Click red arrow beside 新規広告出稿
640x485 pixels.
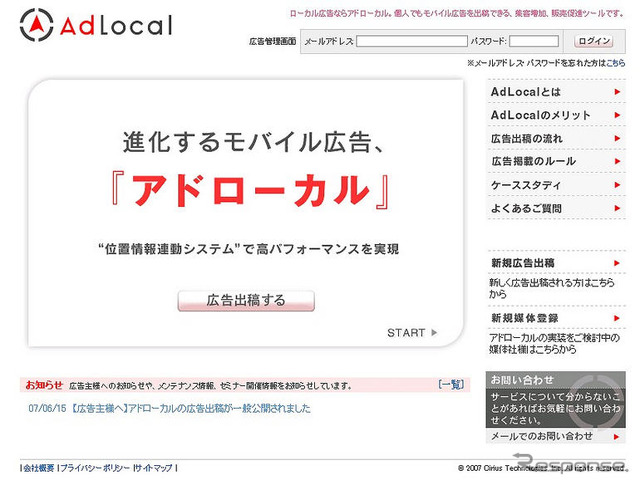pos(617,263)
